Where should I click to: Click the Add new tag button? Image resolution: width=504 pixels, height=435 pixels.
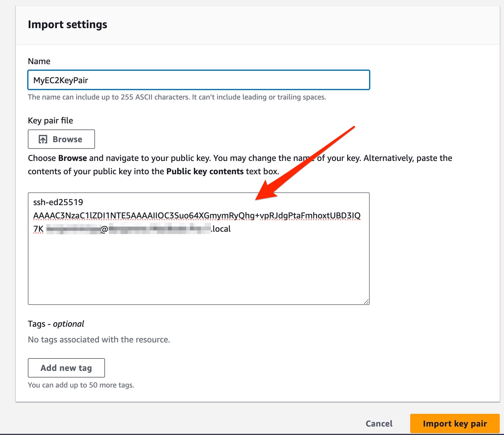(x=66, y=368)
